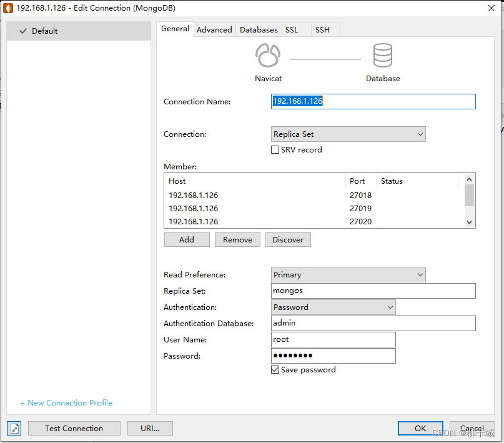Confirm with the OK button
504x443 pixels.
[x=420, y=428]
